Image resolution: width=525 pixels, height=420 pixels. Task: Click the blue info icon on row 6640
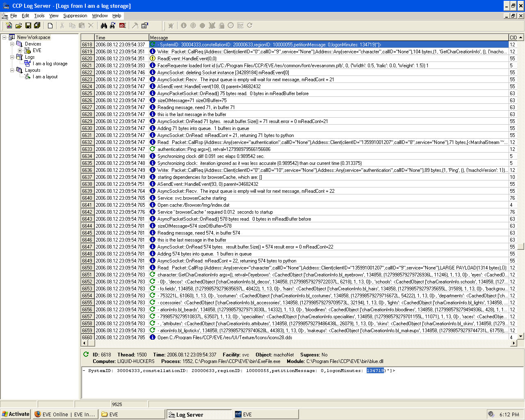[153, 198]
